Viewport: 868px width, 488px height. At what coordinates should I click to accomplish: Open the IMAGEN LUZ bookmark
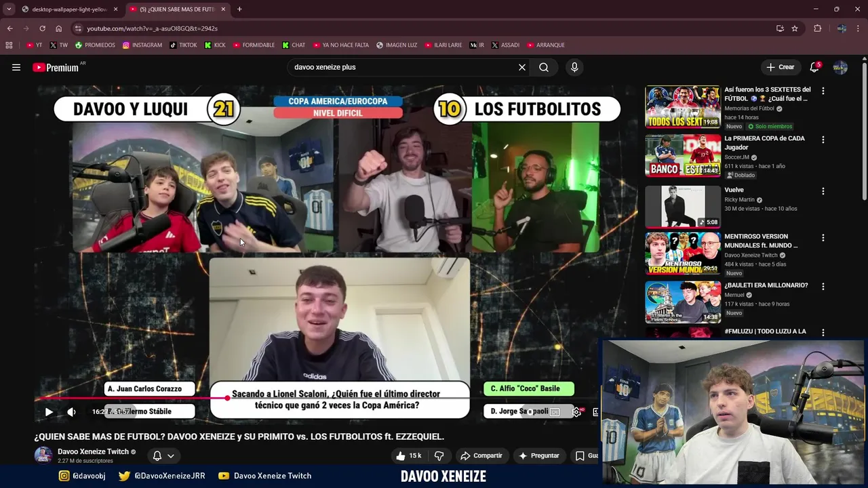coord(397,45)
